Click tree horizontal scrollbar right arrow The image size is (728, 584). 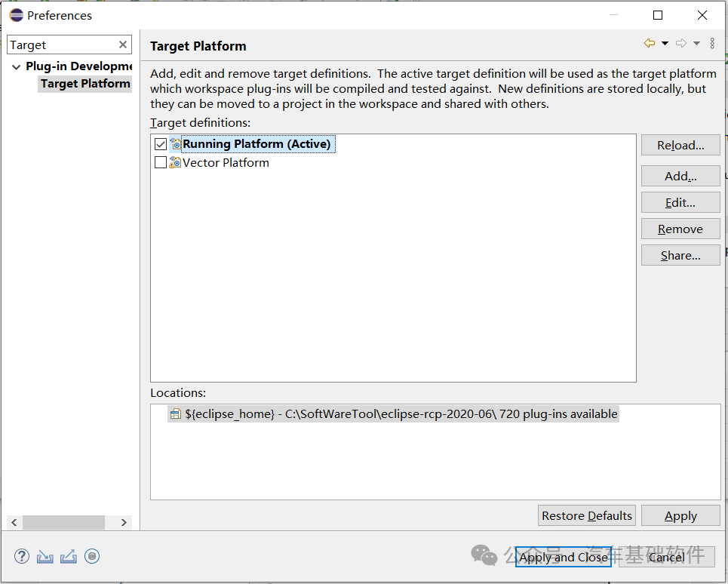click(124, 522)
